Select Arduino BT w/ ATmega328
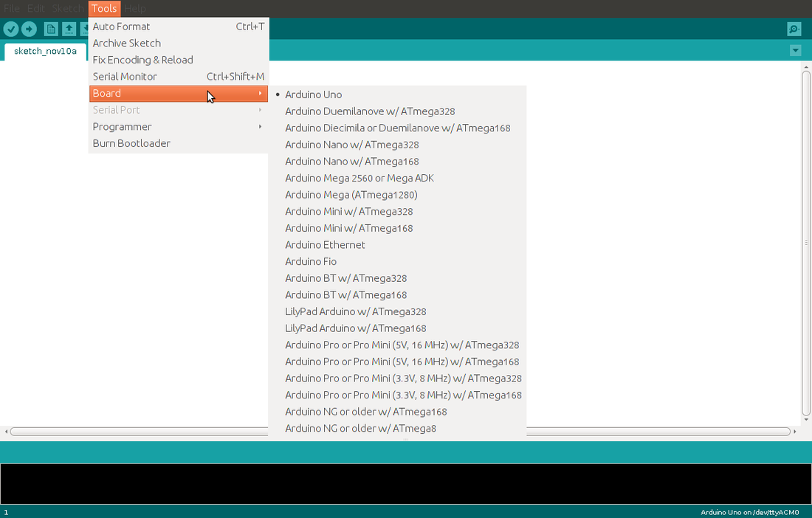The width and height of the screenshot is (812, 518). [397, 278]
